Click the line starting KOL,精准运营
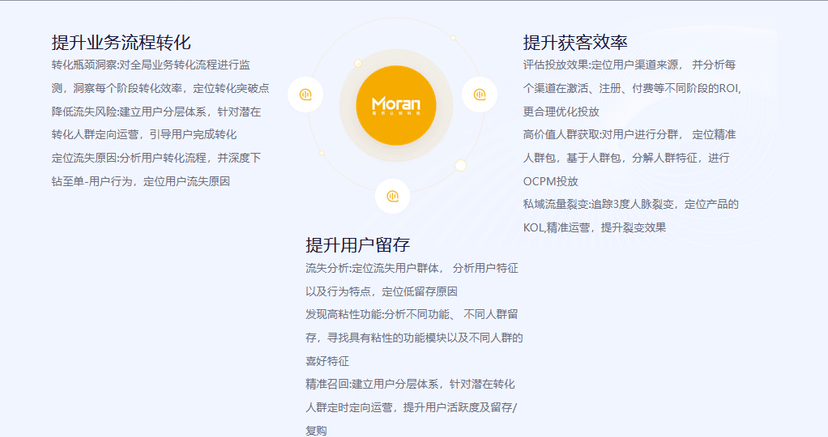The height and width of the screenshot is (437, 828). coord(595,227)
